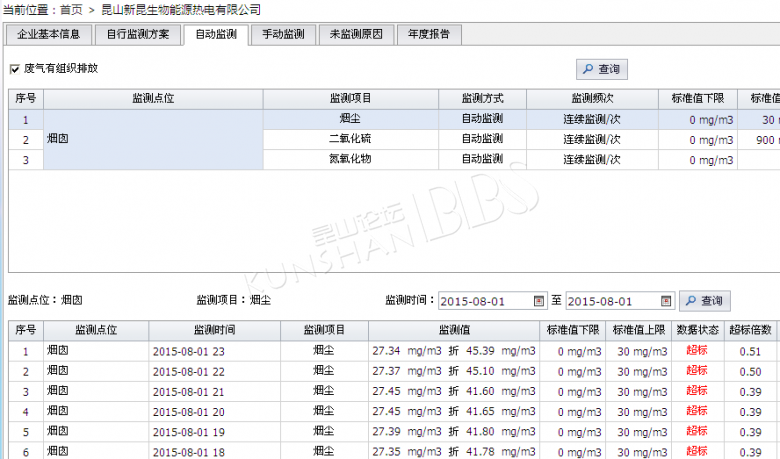Open the end date calendar picker icon
Screen dimensions: 780x459
668,301
